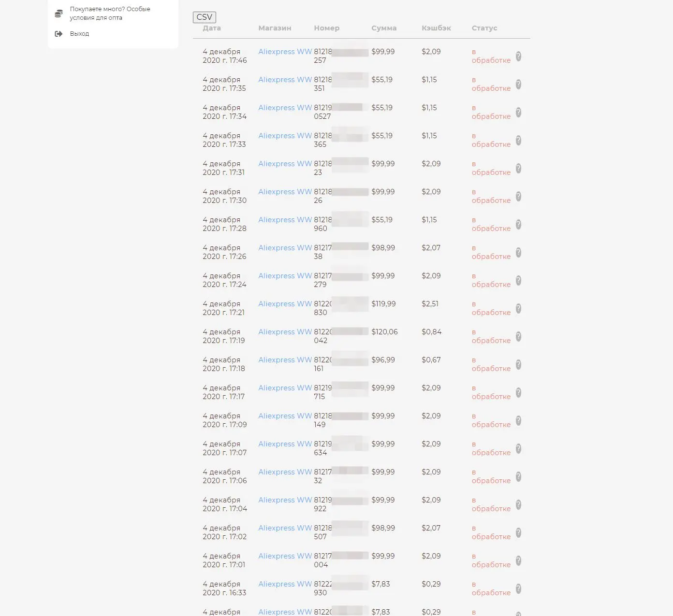The height and width of the screenshot is (616, 673).
Task: Click the Статус column header
Action: click(484, 28)
